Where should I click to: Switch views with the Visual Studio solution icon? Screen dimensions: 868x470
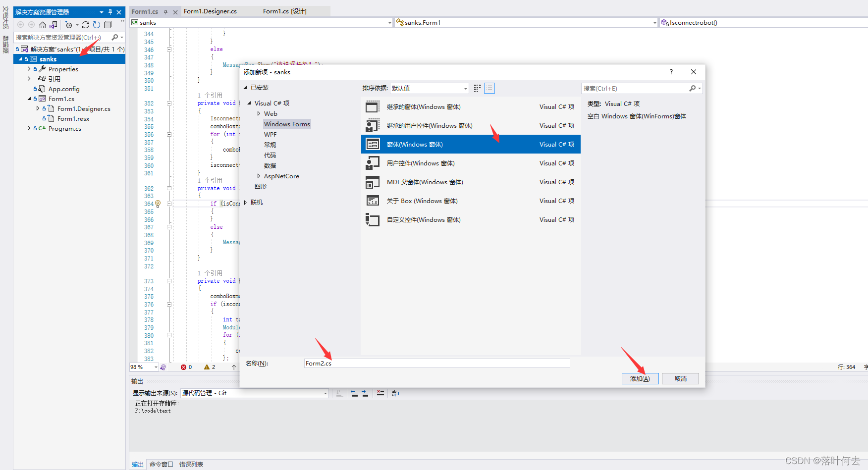point(54,25)
